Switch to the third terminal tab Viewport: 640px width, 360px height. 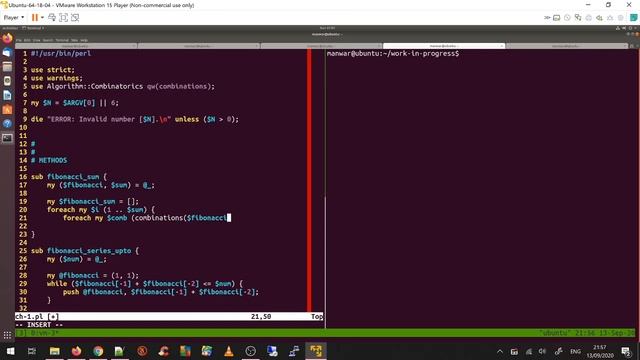pos(321,46)
